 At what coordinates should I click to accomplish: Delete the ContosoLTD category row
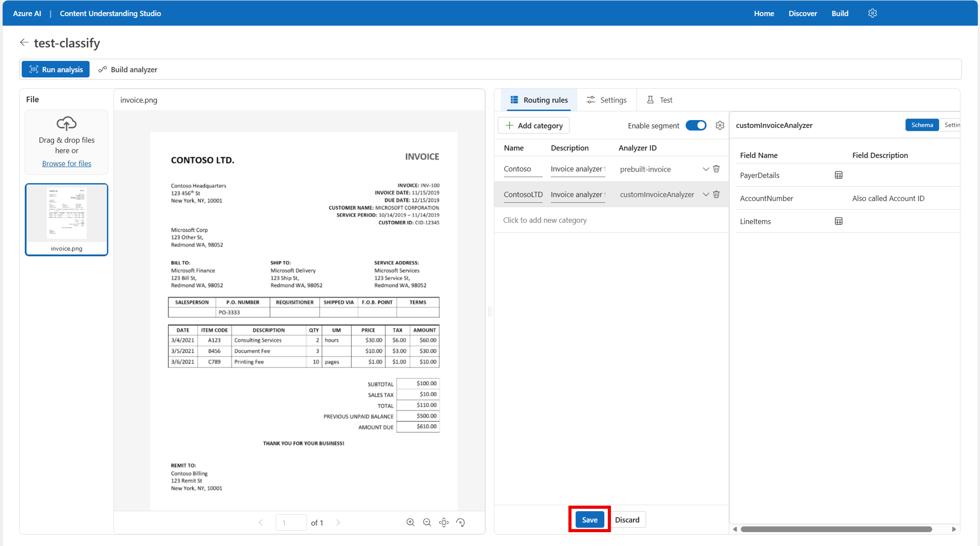pyautogui.click(x=716, y=194)
